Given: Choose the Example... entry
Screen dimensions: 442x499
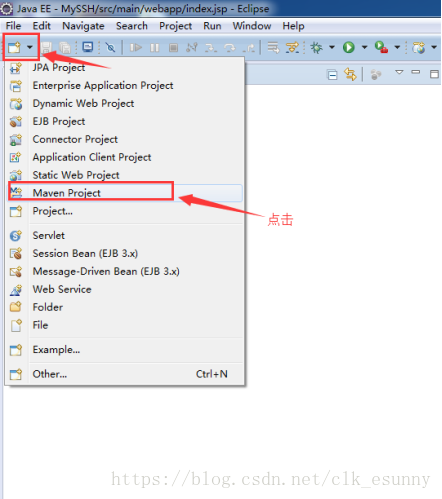Looking at the screenshot, I should coord(125,350).
